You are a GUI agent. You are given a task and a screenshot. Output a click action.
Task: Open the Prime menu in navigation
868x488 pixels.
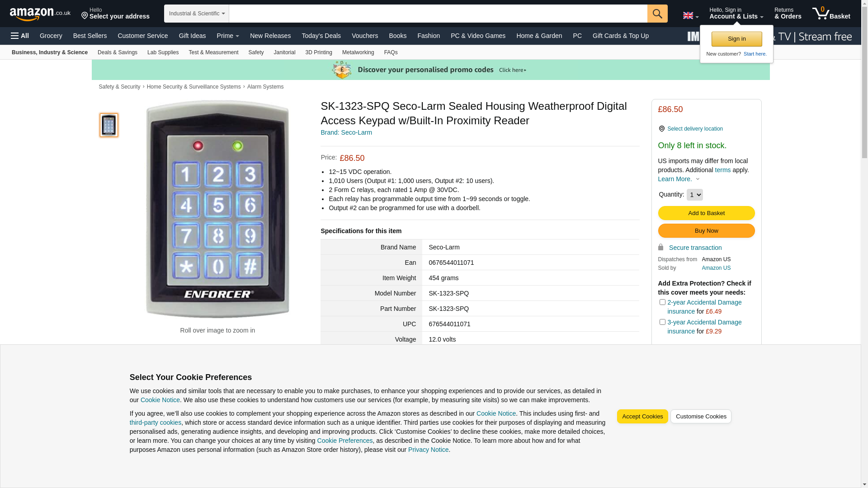tap(228, 36)
